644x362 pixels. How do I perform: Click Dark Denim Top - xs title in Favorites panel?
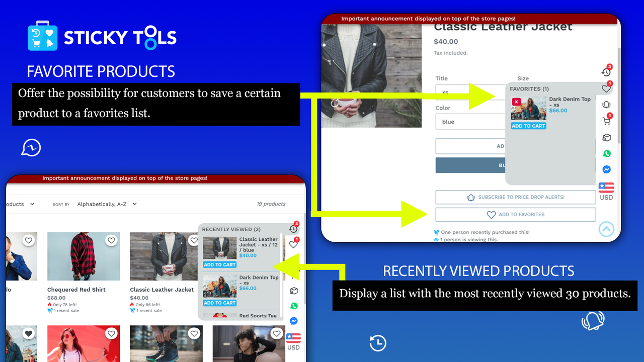click(x=570, y=102)
